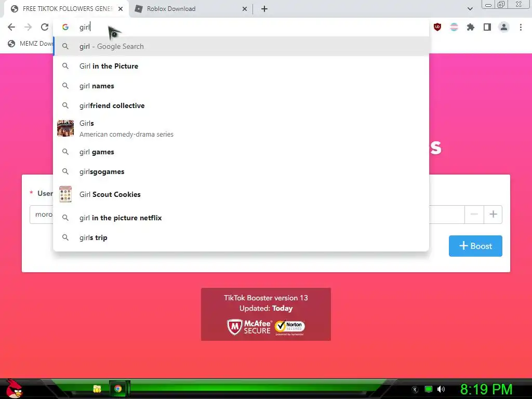The image size is (532, 399).
Task: Click the browser forward arrow
Action: click(28, 27)
